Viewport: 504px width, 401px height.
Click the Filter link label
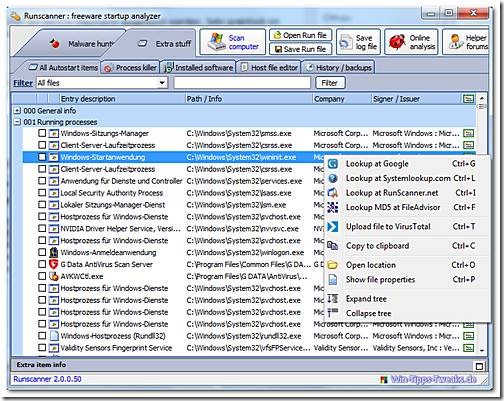pyautogui.click(x=23, y=83)
